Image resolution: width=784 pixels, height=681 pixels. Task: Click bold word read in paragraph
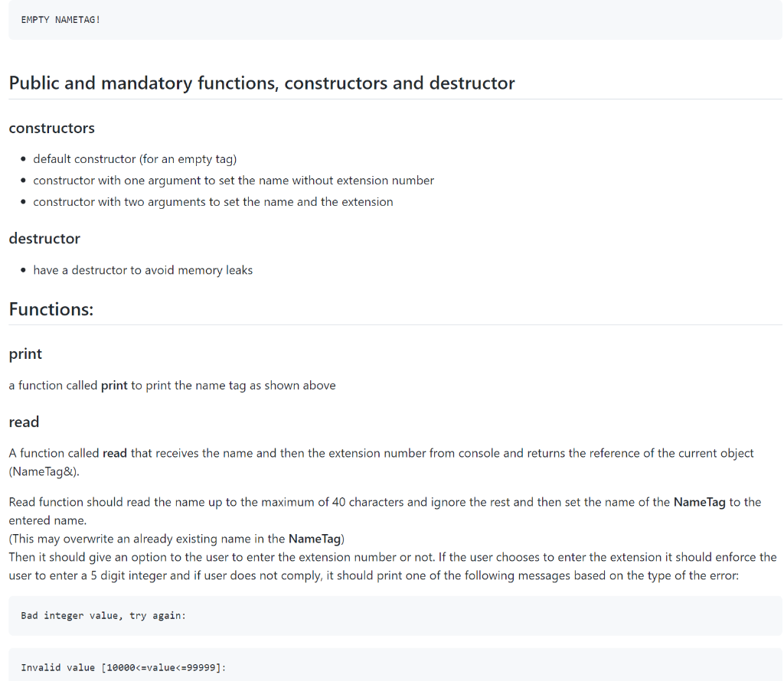pos(115,453)
